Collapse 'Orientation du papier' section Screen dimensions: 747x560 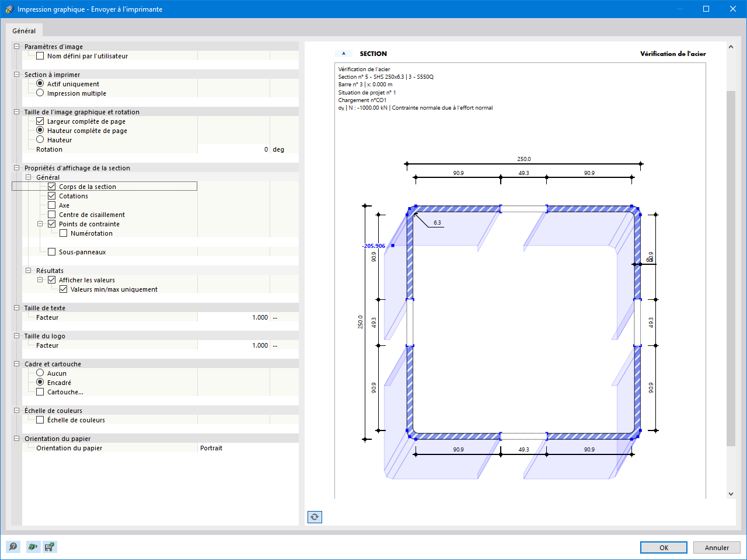16,439
